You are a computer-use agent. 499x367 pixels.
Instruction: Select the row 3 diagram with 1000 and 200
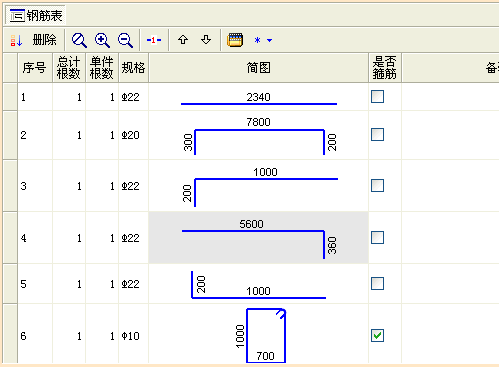tap(260, 187)
